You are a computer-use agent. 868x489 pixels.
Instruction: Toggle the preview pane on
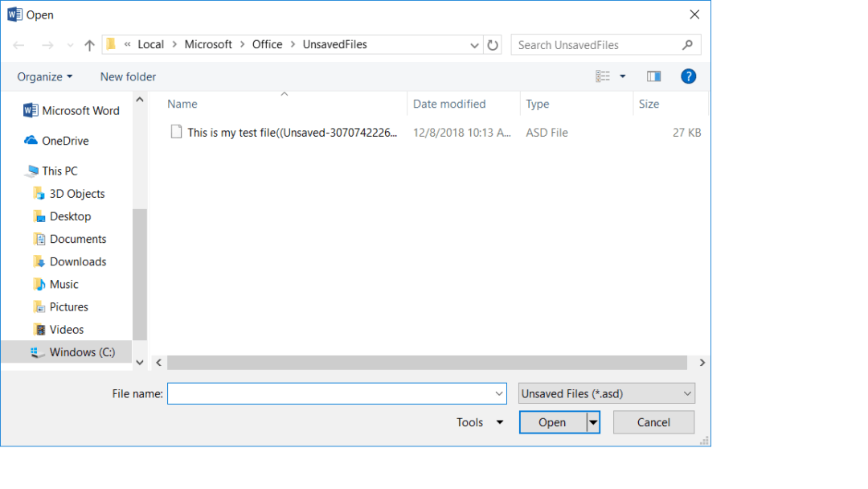pyautogui.click(x=653, y=76)
